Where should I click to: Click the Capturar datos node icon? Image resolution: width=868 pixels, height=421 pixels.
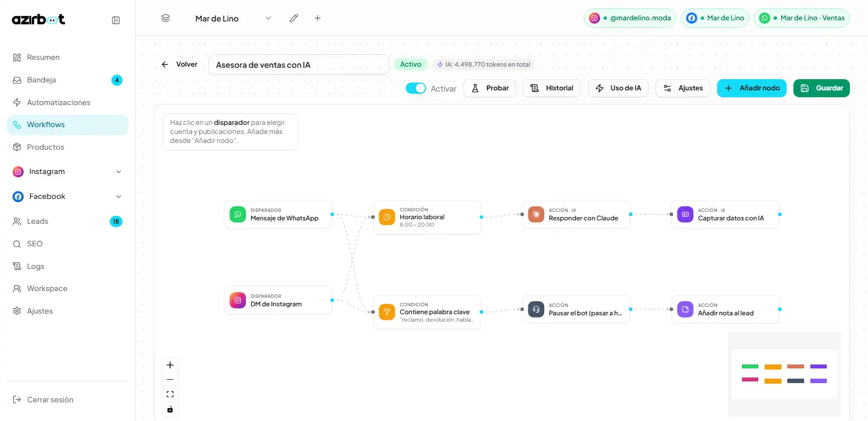[685, 215]
